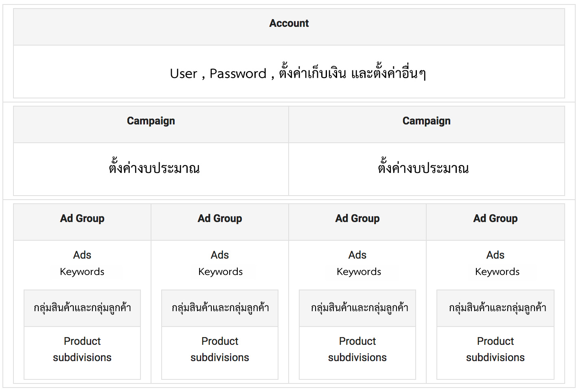
Task: Select left campaign's ตั้งค่างบประมาณ cell
Action: point(151,169)
